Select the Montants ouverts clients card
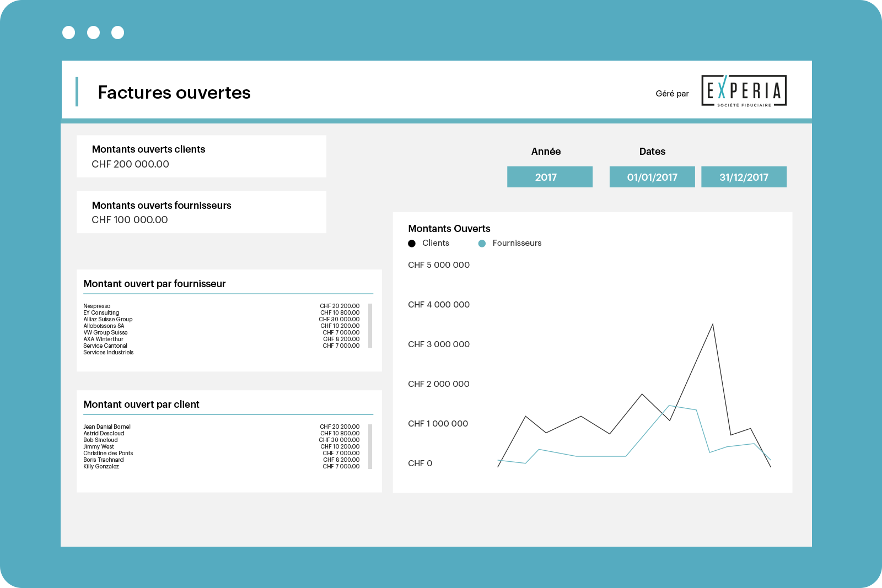This screenshot has height=588, width=882. 201,157
